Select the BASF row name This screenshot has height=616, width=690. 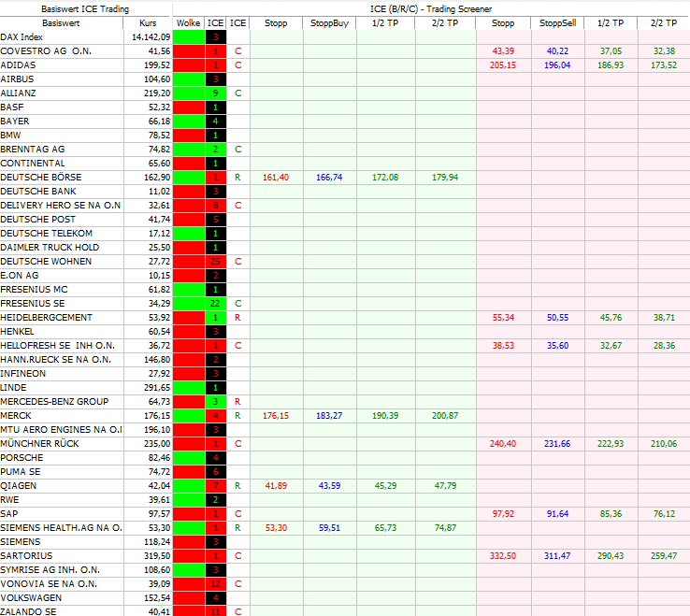tap(12, 107)
